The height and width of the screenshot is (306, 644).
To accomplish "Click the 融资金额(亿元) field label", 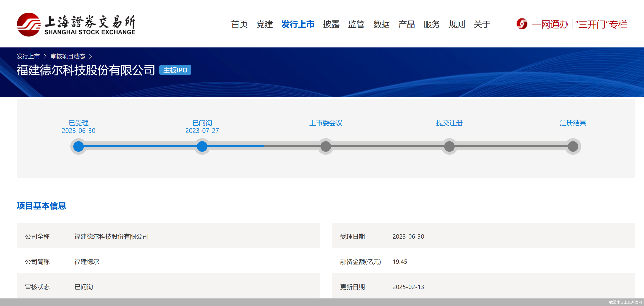I will (x=361, y=262).
